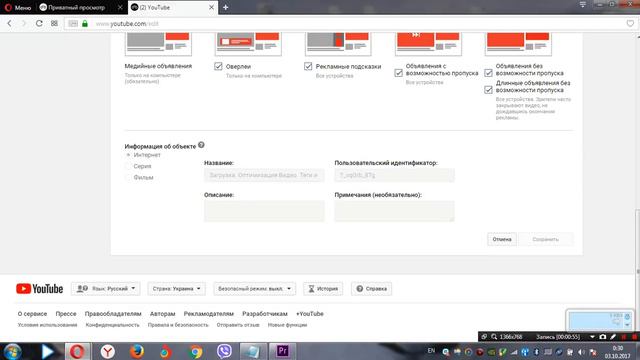Click the volume speaker tray icon
640x360 pixels.
click(582, 352)
